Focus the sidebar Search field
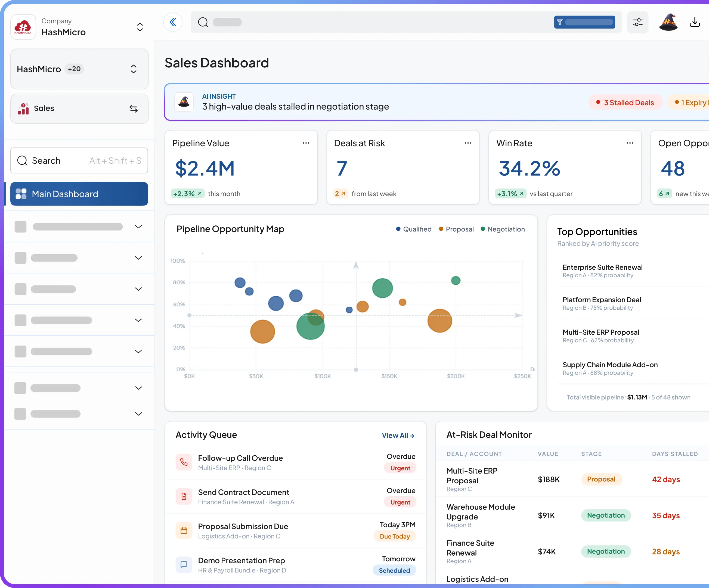 [x=79, y=161]
